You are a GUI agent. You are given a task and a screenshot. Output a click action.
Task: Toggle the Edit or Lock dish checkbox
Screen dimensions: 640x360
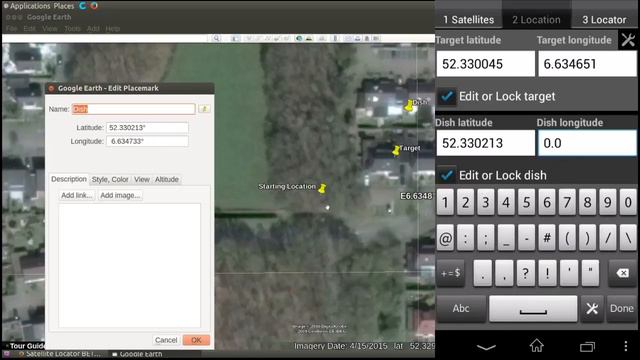pyautogui.click(x=447, y=176)
